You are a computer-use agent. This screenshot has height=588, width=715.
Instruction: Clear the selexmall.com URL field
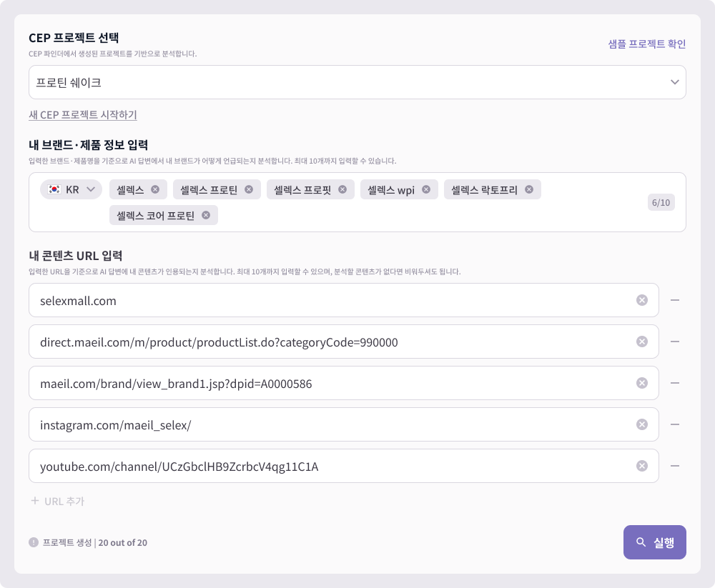click(x=642, y=300)
